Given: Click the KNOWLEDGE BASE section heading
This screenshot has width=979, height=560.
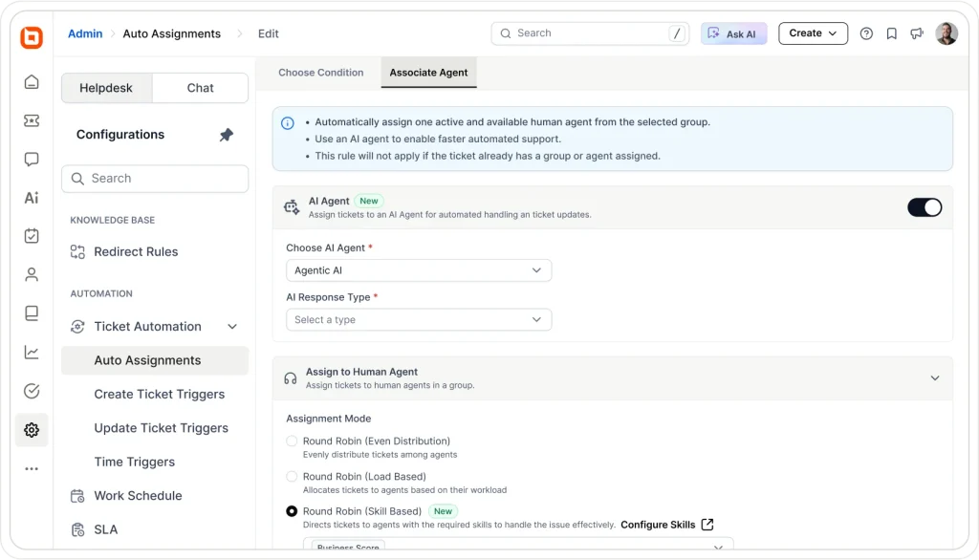Looking at the screenshot, I should click(x=113, y=220).
